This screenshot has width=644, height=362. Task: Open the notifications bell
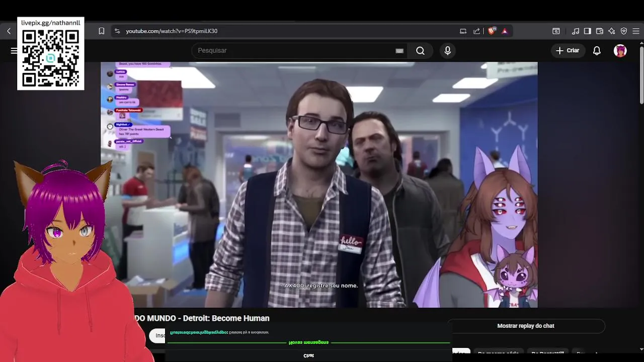(597, 50)
